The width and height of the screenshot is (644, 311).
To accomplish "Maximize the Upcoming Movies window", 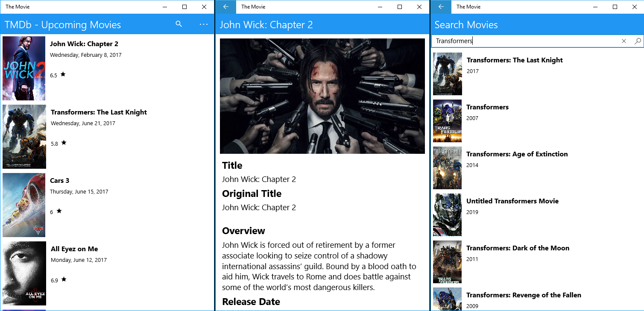I will point(184,7).
